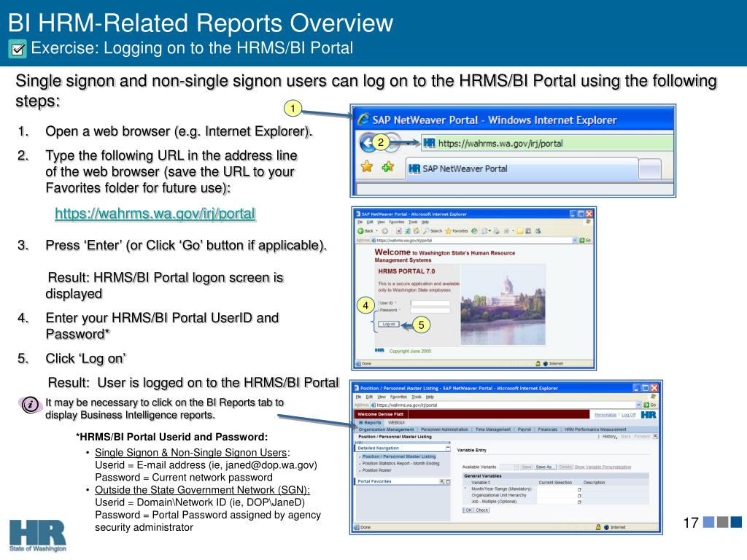Select the HRM Performance Measurement sub-tab
747x560 pixels.
pos(595,429)
